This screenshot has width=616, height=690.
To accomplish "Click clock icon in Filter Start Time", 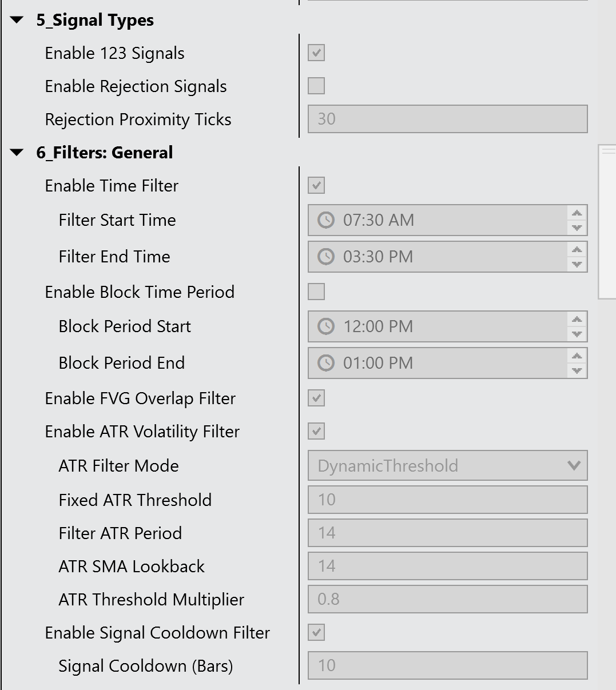I will tap(326, 220).
